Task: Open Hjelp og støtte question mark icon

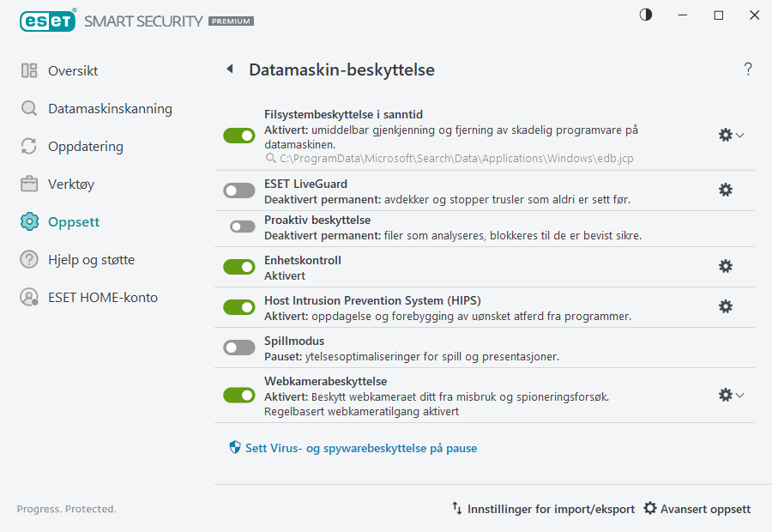Action: [x=28, y=259]
